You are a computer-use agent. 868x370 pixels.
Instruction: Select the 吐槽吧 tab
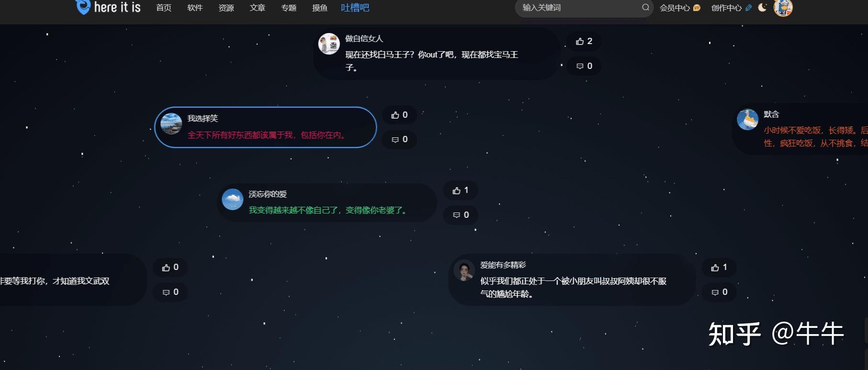(355, 8)
